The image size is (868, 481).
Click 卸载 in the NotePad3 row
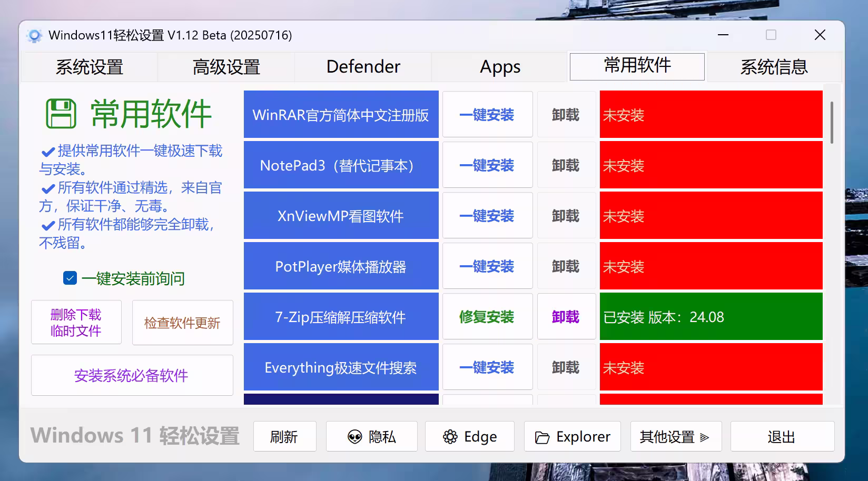(x=566, y=165)
